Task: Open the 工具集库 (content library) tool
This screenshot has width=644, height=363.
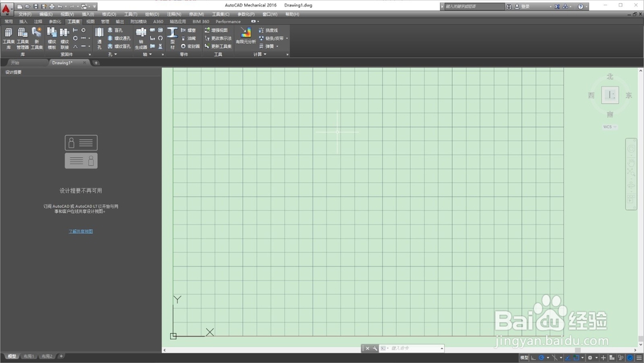Action: click(x=8, y=38)
